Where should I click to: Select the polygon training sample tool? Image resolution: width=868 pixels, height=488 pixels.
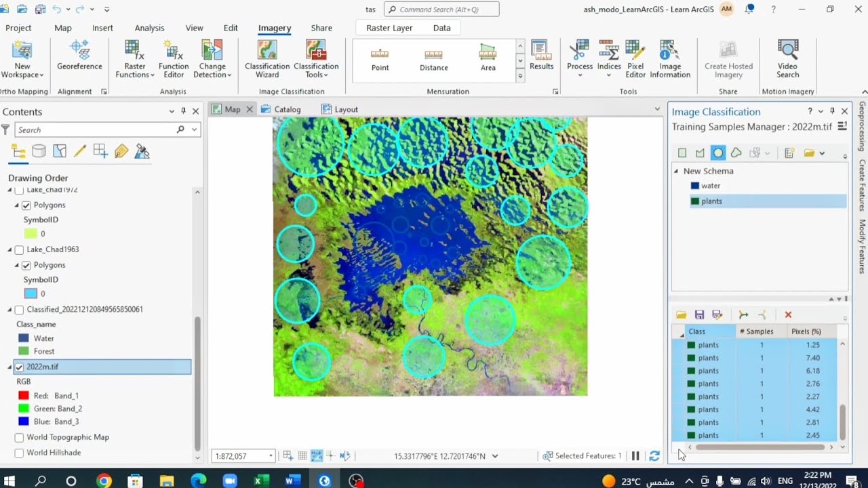pos(700,153)
